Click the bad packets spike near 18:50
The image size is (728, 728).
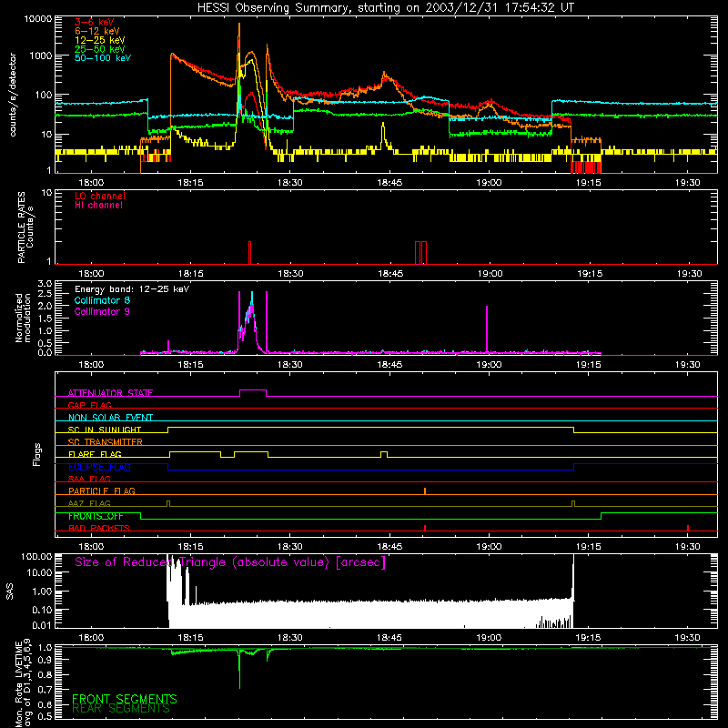(425, 528)
